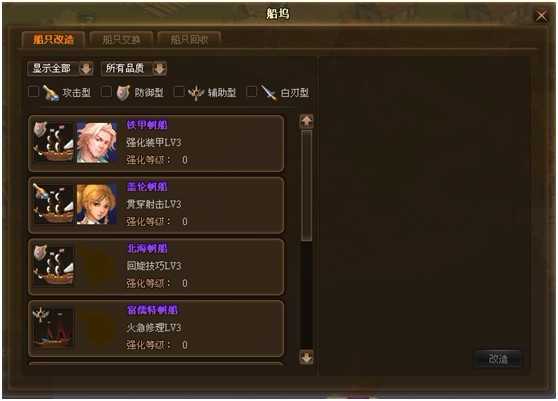Select the 北海 ship icon in third row
558x401 pixels.
[x=53, y=265]
